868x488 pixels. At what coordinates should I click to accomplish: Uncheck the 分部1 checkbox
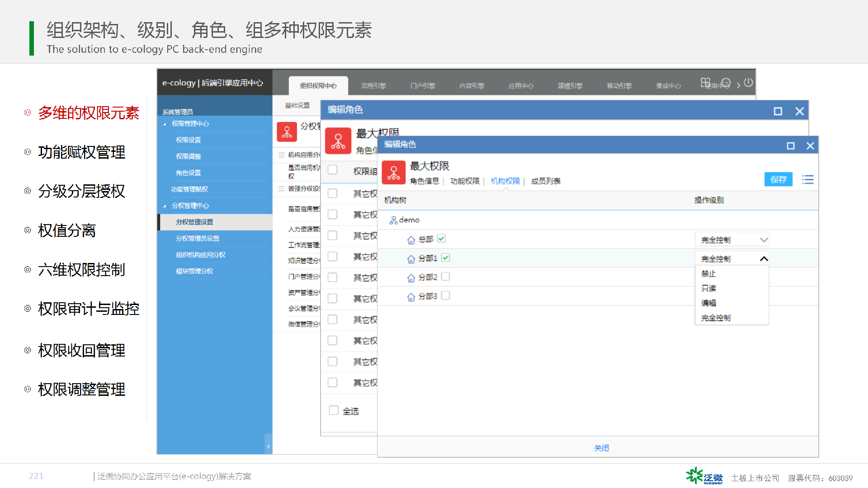[x=445, y=258]
